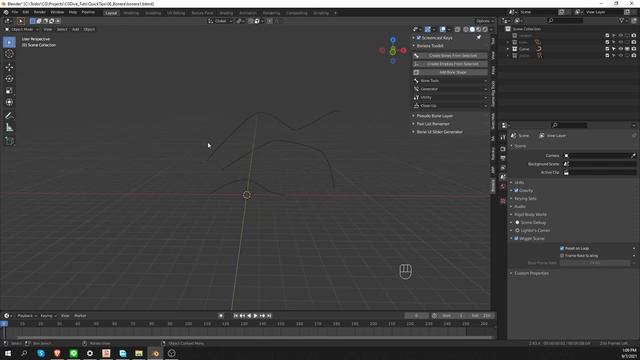Open the outliner filter funnel icon
Viewport: 640px width, 360px height.
tap(622, 20)
